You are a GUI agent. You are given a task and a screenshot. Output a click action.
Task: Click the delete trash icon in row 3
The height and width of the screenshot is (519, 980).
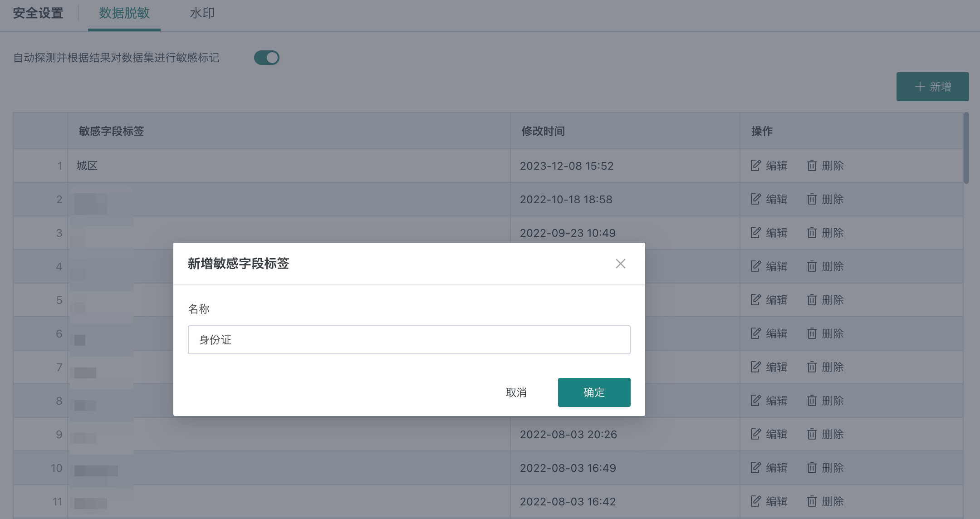812,233
